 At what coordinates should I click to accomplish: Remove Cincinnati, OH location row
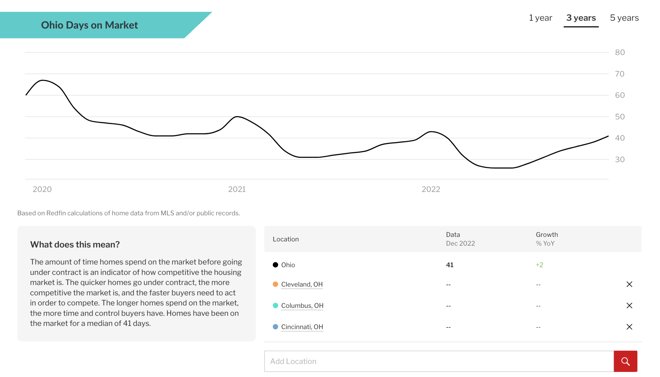coord(629,327)
